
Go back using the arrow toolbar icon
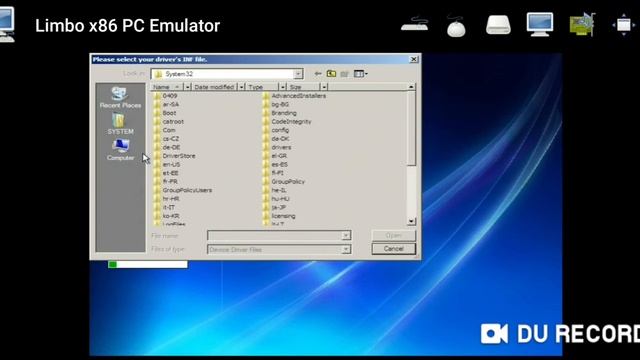point(318,74)
